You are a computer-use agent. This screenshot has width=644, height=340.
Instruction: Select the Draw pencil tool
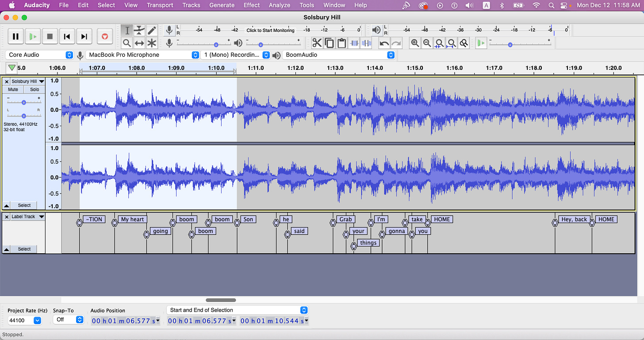pyautogui.click(x=152, y=30)
